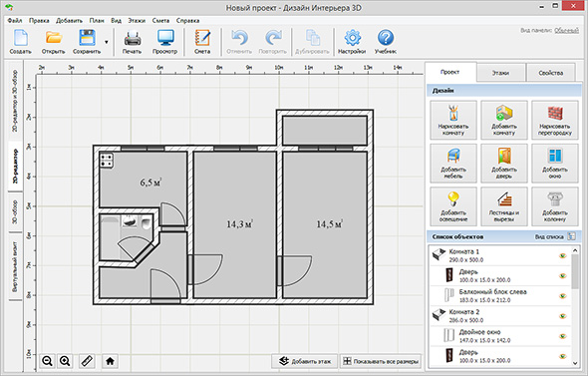Image resolution: width=588 pixels, height=376 pixels.
Task: Expand the Сохранить dropdown arrow
Action: 107,42
